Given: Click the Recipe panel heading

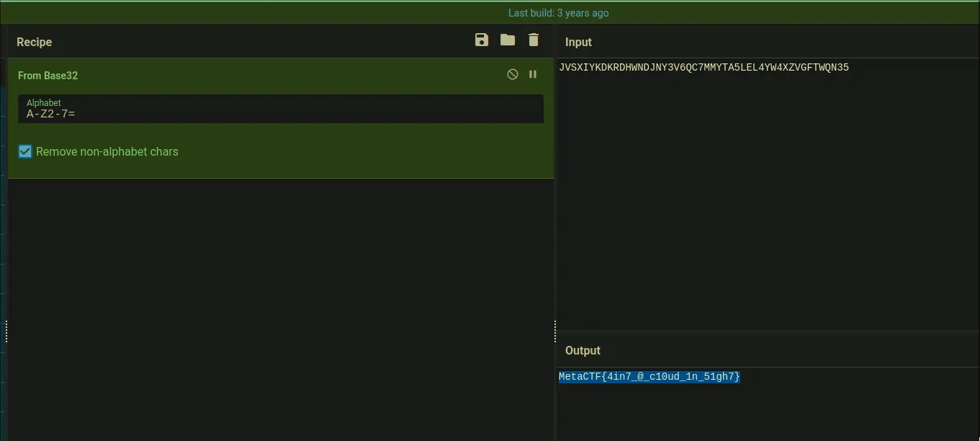Looking at the screenshot, I should pyautogui.click(x=35, y=43).
